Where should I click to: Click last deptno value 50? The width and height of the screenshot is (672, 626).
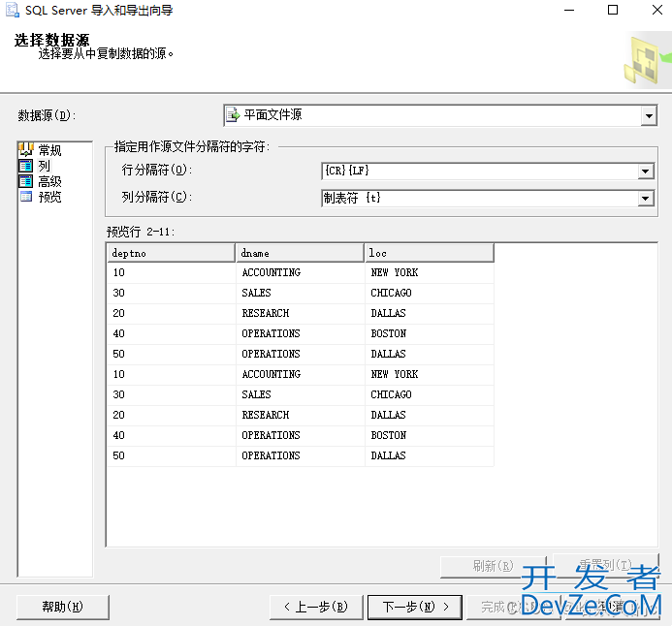[x=171, y=455]
